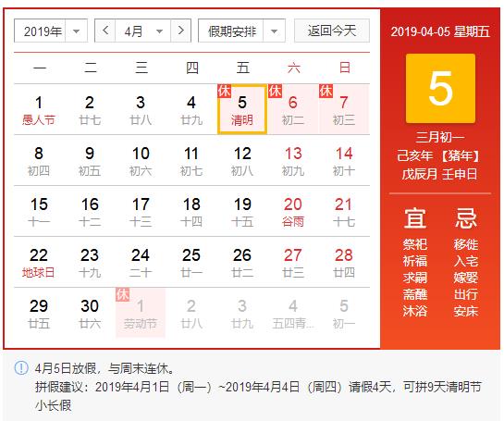Go to next month with right arrow
504x421 pixels.
181,31
